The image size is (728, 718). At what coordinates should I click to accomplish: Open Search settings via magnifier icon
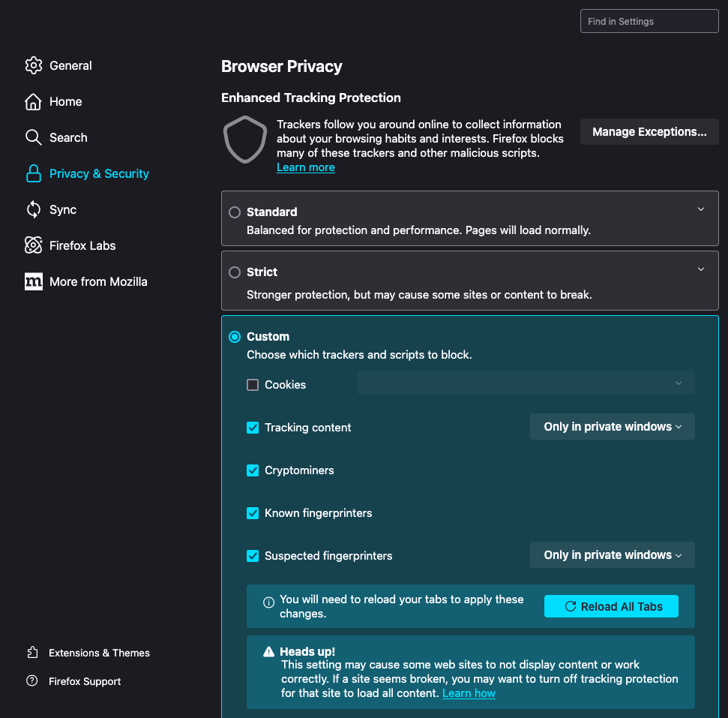[x=34, y=137]
